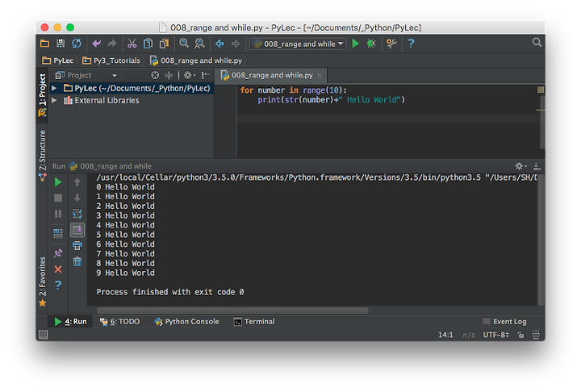
Task: Click PyLec in the breadcrumb bar
Action: click(x=58, y=60)
